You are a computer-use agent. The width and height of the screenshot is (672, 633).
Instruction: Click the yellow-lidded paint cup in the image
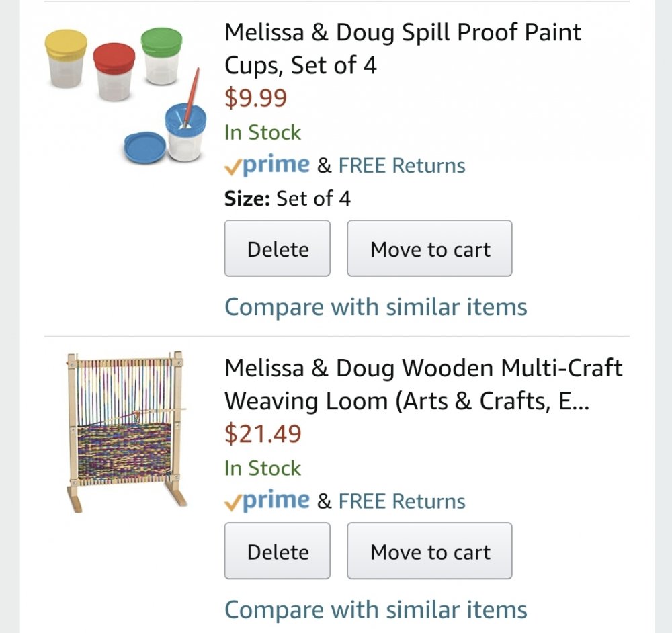point(66,57)
